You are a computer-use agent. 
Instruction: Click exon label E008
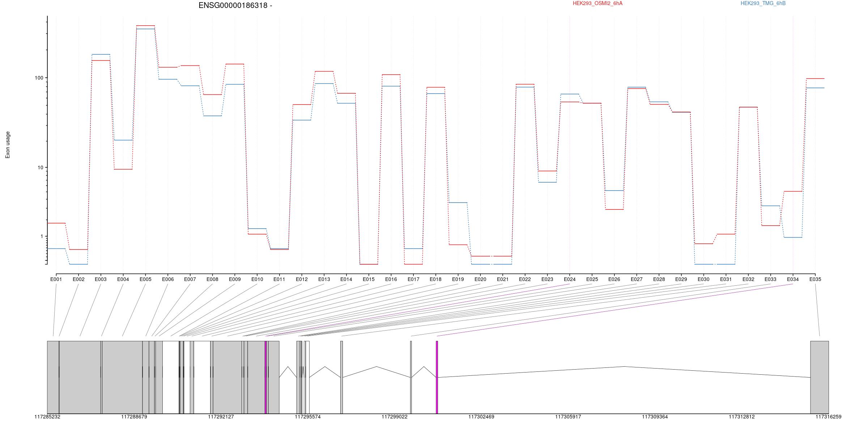(x=212, y=279)
